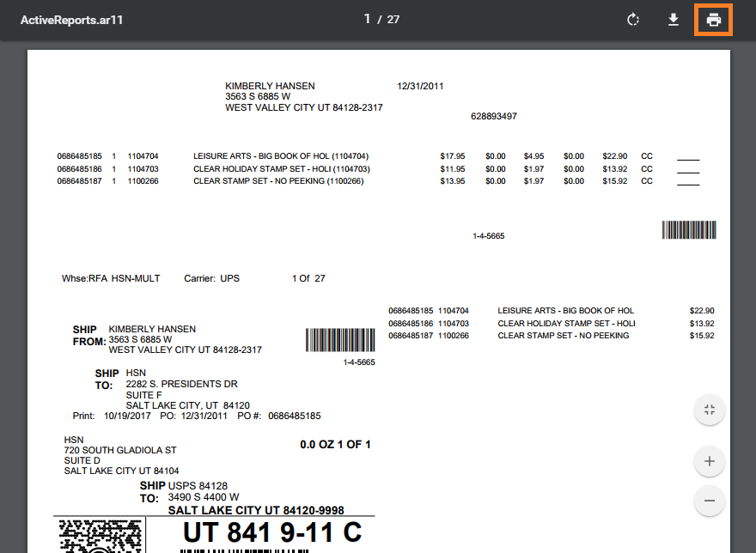Zoom out with the minus button
This screenshot has width=756, height=553.
tap(710, 501)
